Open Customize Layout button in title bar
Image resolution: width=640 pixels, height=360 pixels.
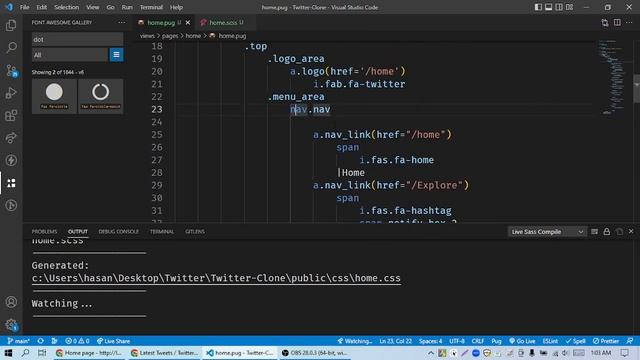[569, 7]
